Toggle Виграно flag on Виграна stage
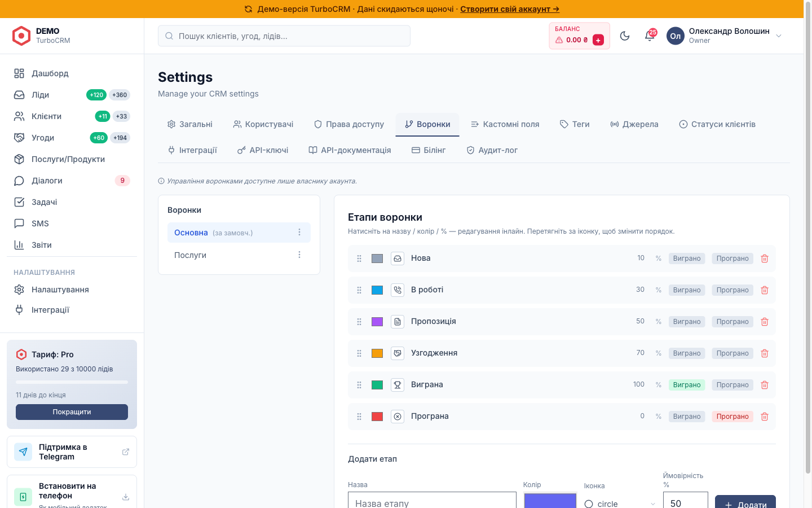 tap(687, 385)
